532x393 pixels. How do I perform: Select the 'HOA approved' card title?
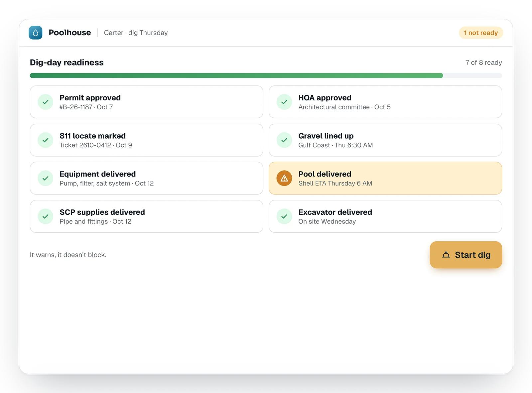[x=325, y=98]
